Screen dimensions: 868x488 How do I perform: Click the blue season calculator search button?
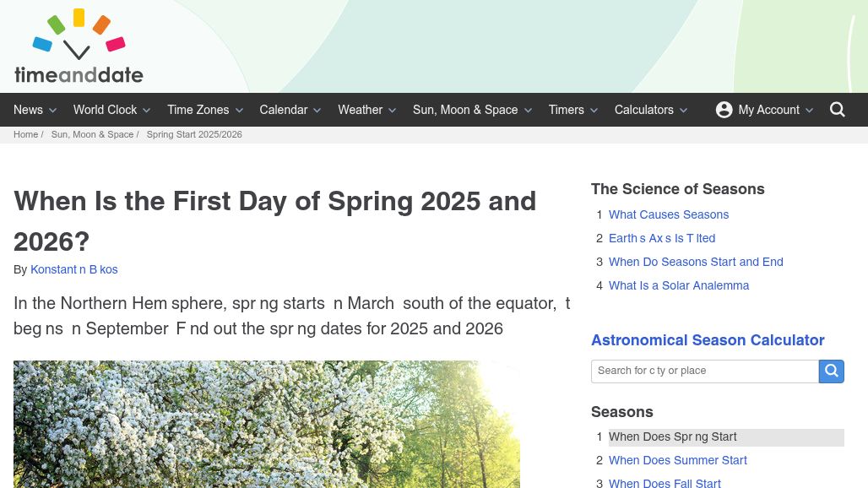point(831,371)
